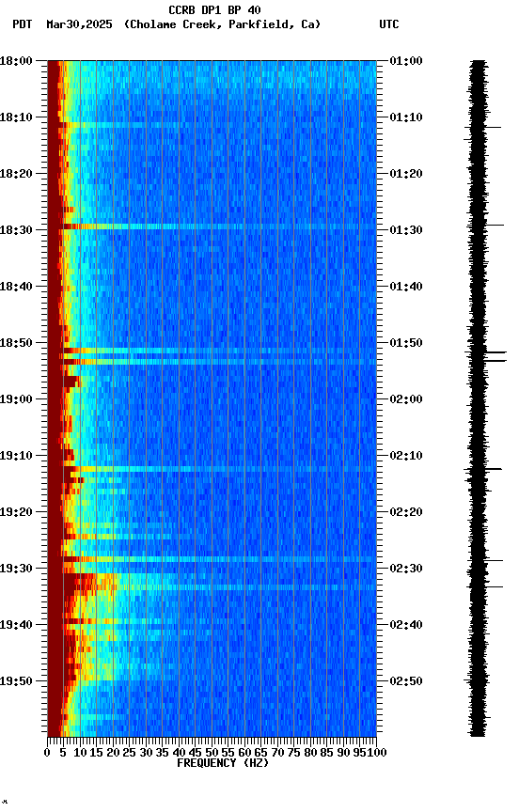Click the 01:00 UTC time label
Screen dimensions: 519x812
406,60
